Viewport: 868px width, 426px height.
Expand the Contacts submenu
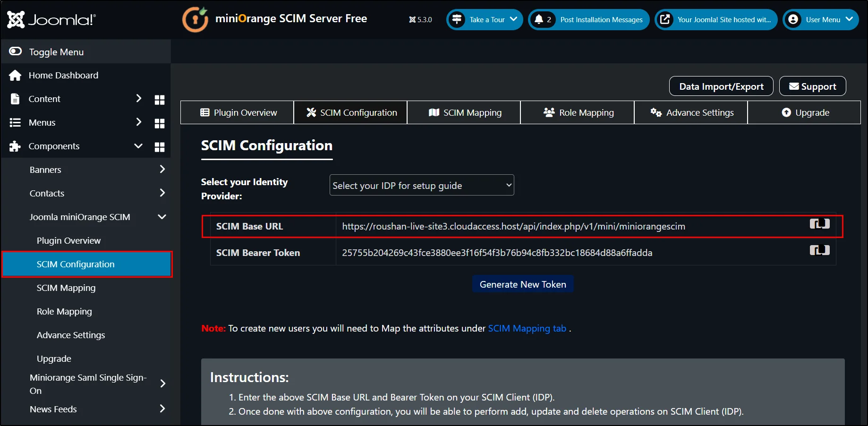click(162, 193)
